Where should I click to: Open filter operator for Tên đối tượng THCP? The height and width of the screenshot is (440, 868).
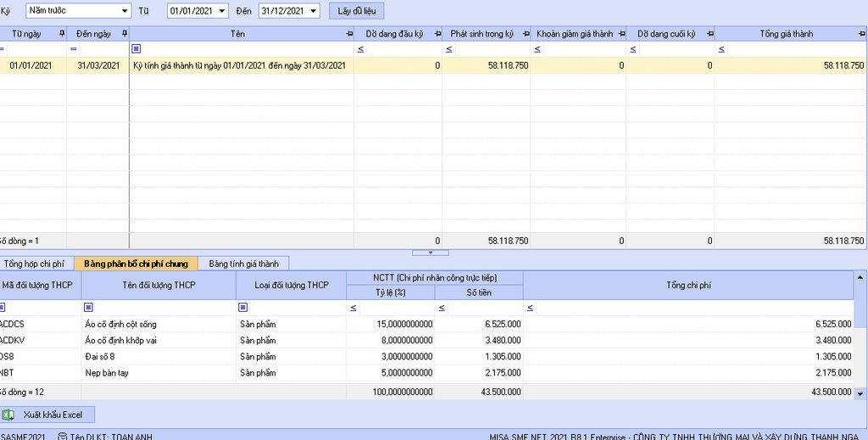[88, 307]
